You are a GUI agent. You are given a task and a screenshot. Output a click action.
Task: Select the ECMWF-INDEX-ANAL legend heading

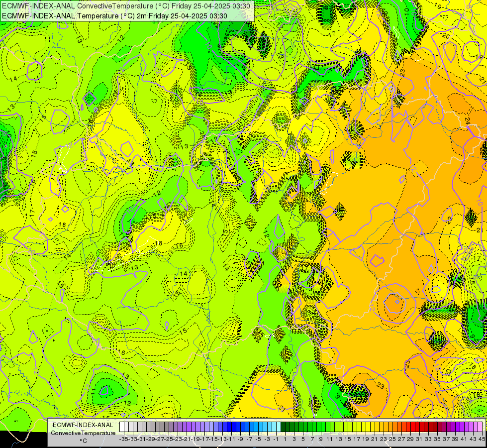point(83,425)
